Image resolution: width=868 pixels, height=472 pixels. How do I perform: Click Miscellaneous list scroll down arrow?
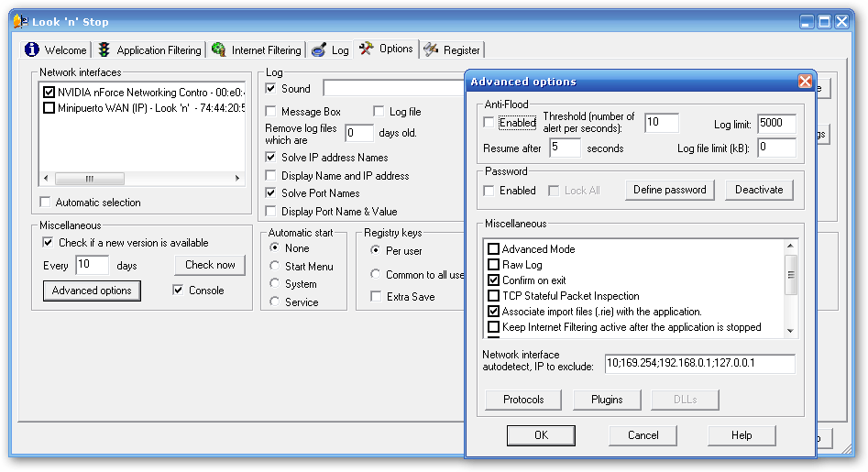coord(790,330)
